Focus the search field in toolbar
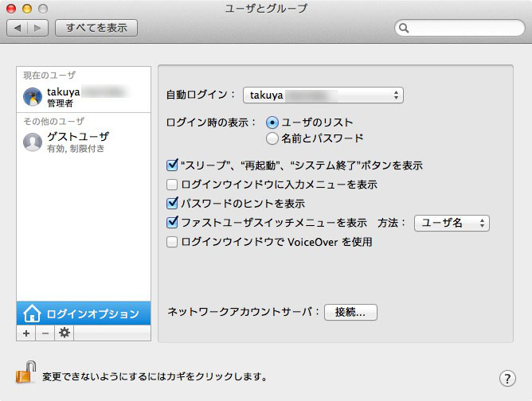 click(x=460, y=28)
